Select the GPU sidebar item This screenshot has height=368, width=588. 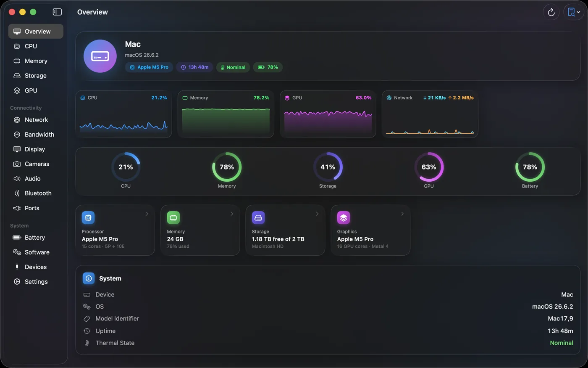[x=36, y=90]
